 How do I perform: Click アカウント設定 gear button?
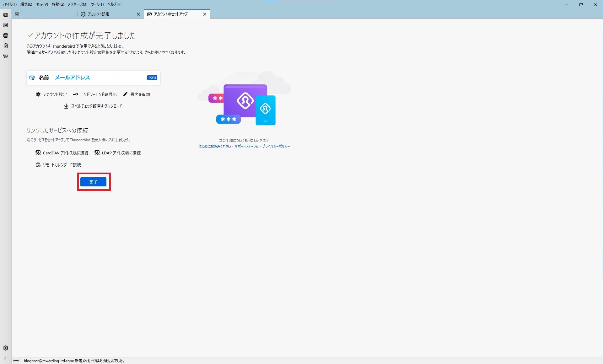(x=51, y=94)
